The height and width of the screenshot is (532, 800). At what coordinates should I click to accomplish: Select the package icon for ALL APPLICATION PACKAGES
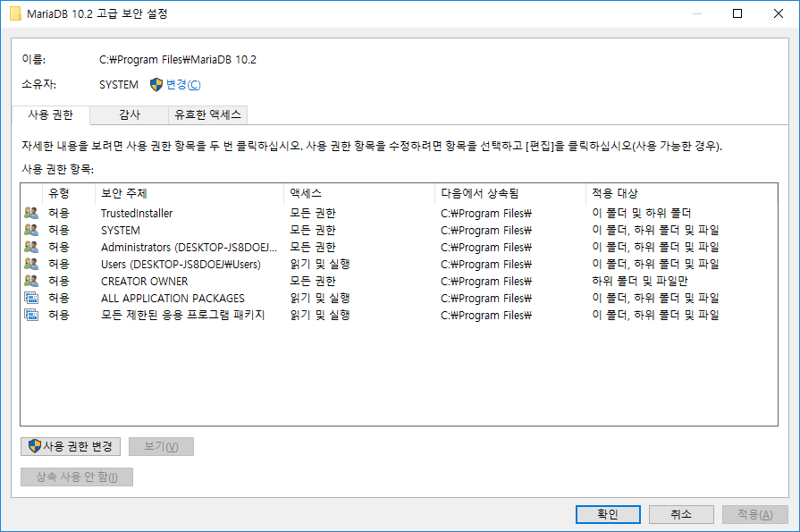[31, 298]
